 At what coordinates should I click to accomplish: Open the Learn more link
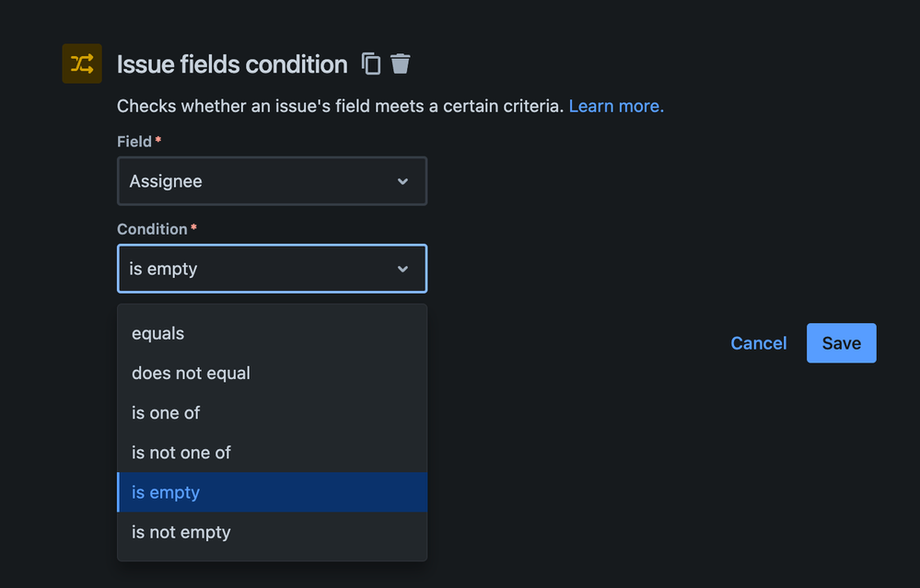(x=616, y=106)
